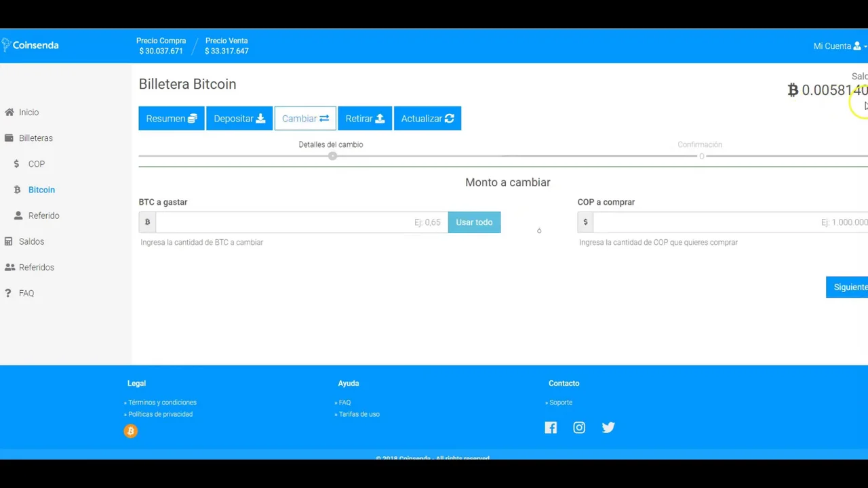Click the Bitcoin symbol icon in sidebar

[17, 190]
